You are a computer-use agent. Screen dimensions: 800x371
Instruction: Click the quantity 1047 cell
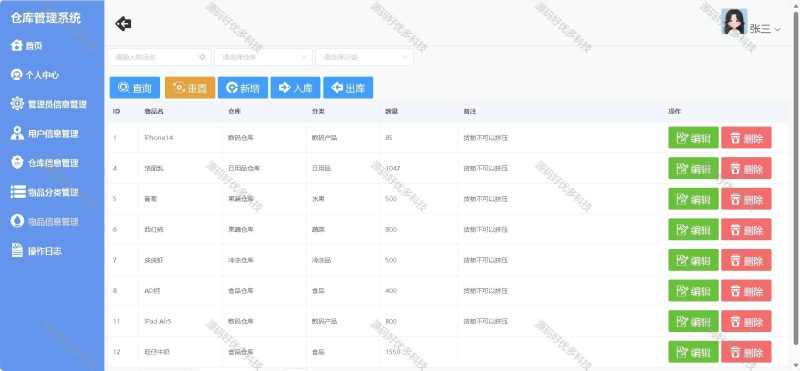click(x=393, y=168)
